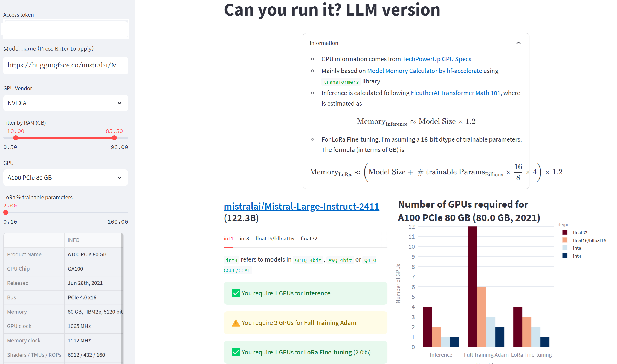Click the transformers code label

[341, 82]
